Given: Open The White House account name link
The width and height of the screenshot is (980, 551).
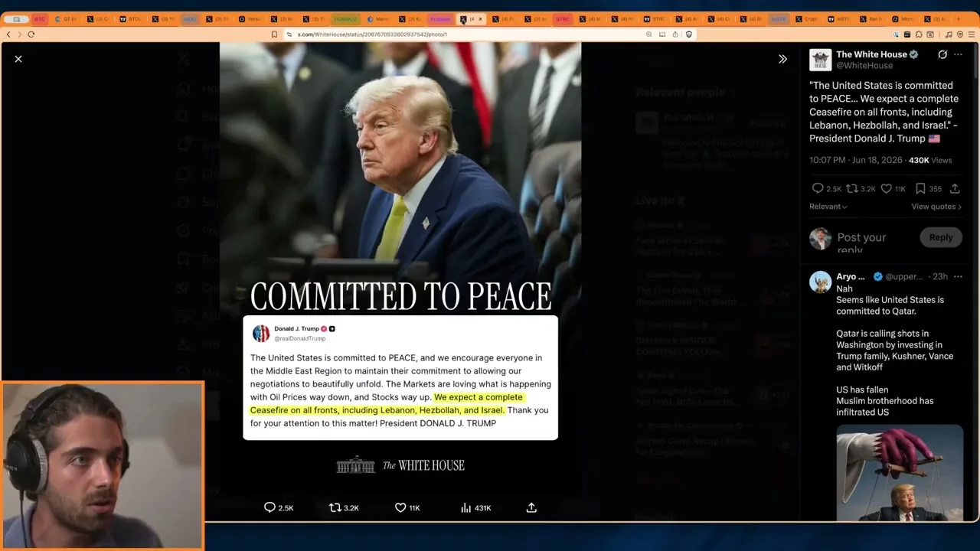Looking at the screenshot, I should pyautogui.click(x=871, y=54).
